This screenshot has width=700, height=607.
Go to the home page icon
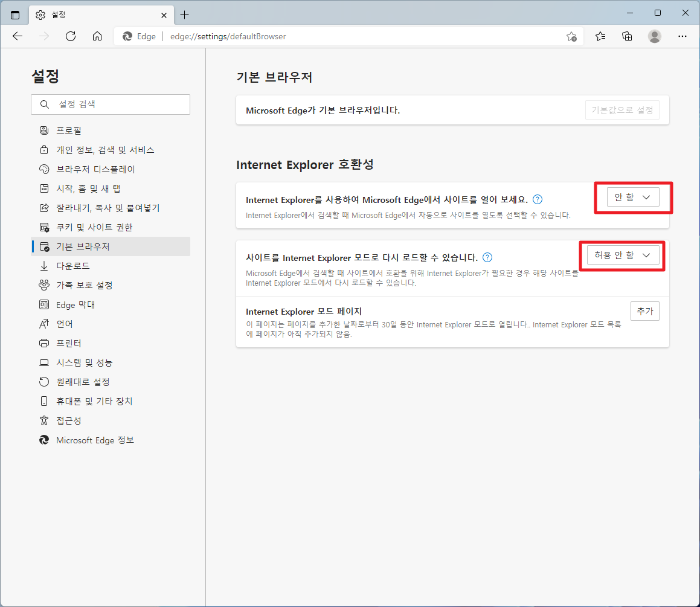point(97,36)
